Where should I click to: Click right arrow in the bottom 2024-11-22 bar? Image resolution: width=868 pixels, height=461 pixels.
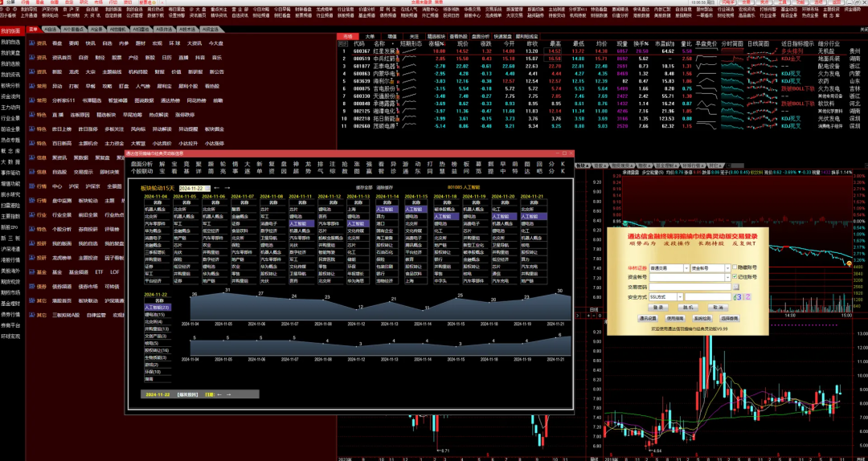coord(228,394)
